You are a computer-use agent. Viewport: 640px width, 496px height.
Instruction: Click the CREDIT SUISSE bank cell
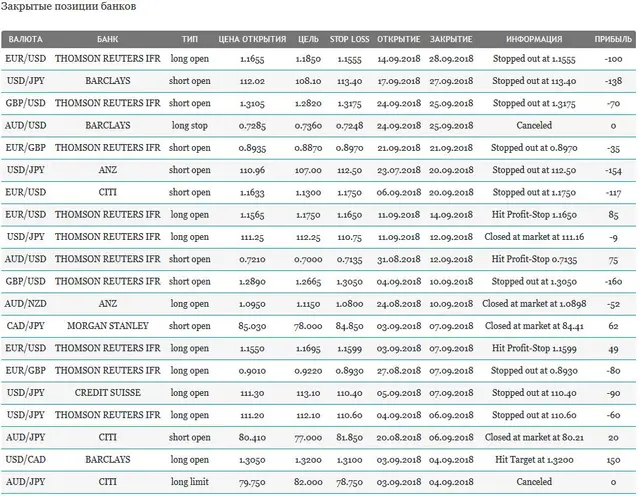108,393
